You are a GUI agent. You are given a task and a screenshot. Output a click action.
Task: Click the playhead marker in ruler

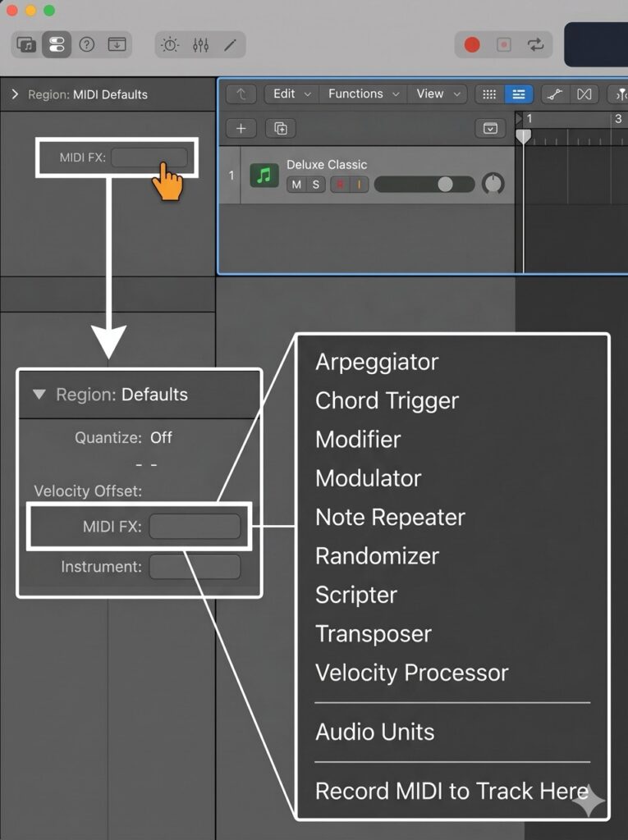[x=523, y=136]
